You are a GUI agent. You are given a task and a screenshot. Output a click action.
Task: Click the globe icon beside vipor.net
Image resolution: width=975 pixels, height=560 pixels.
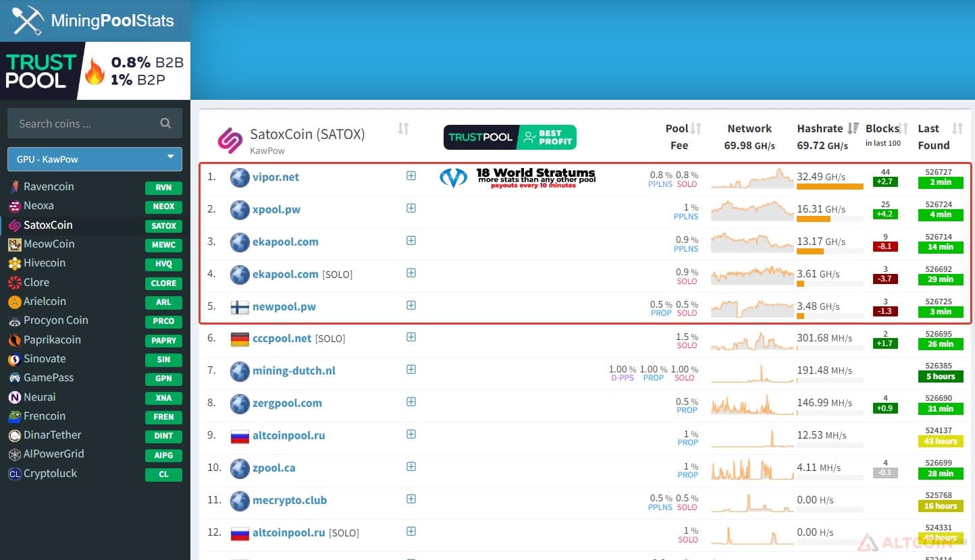pos(240,177)
